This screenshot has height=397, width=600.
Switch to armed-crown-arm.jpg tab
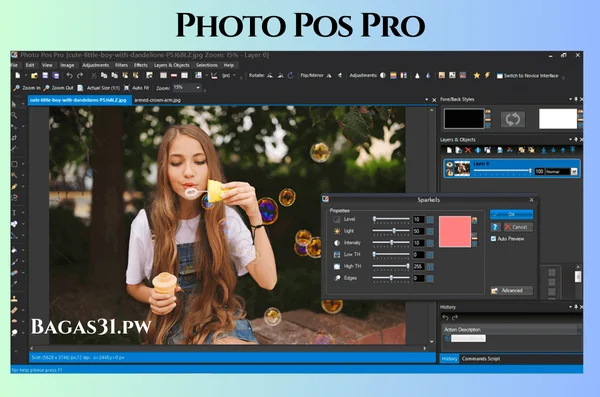pyautogui.click(x=157, y=100)
